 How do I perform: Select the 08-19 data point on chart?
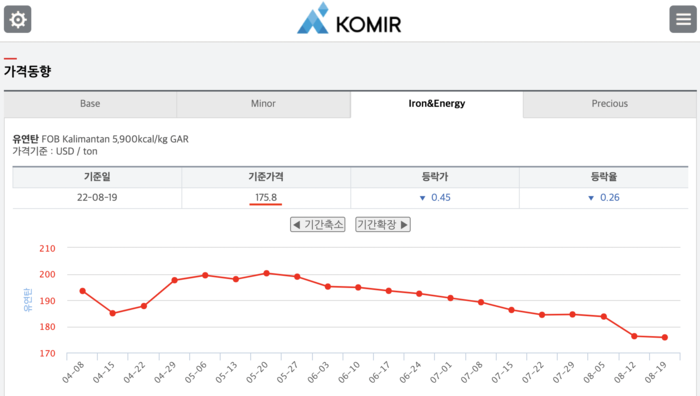(665, 338)
